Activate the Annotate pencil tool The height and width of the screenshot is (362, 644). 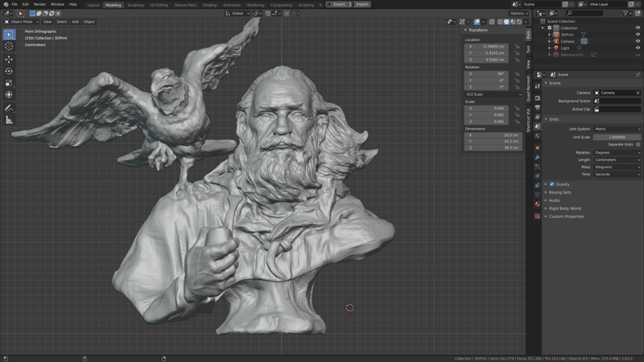click(x=9, y=108)
